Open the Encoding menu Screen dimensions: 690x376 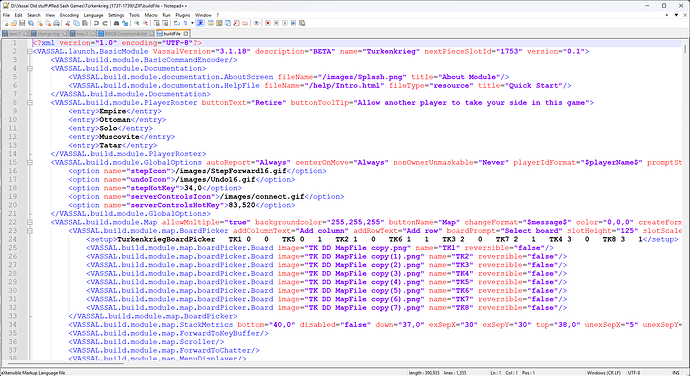[69, 15]
